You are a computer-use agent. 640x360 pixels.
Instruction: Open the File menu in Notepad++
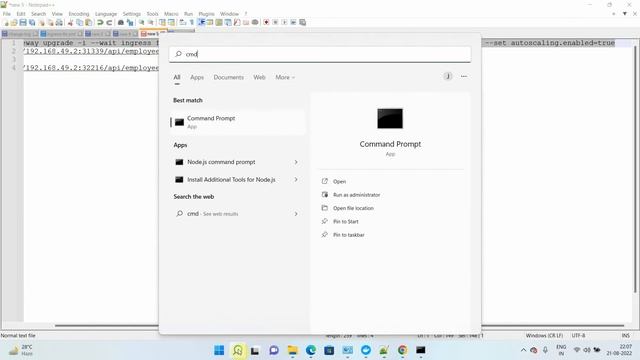[7, 14]
